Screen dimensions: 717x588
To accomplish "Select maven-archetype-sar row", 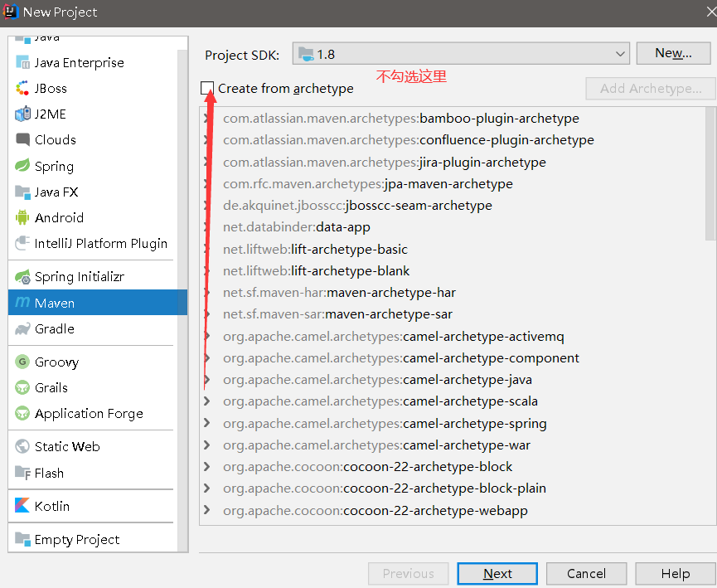I will [453, 314].
